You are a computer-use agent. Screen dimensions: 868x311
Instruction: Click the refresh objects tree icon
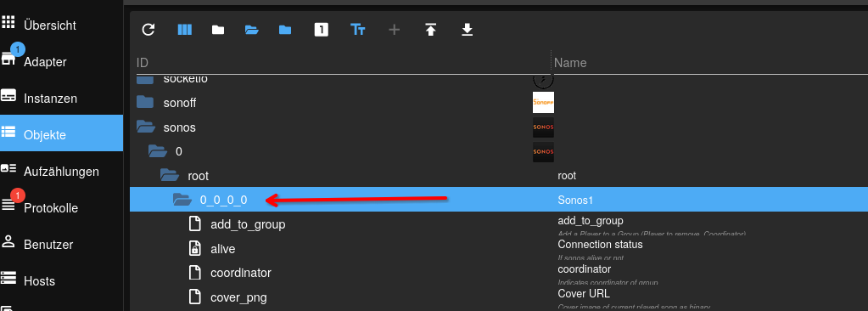point(148,30)
